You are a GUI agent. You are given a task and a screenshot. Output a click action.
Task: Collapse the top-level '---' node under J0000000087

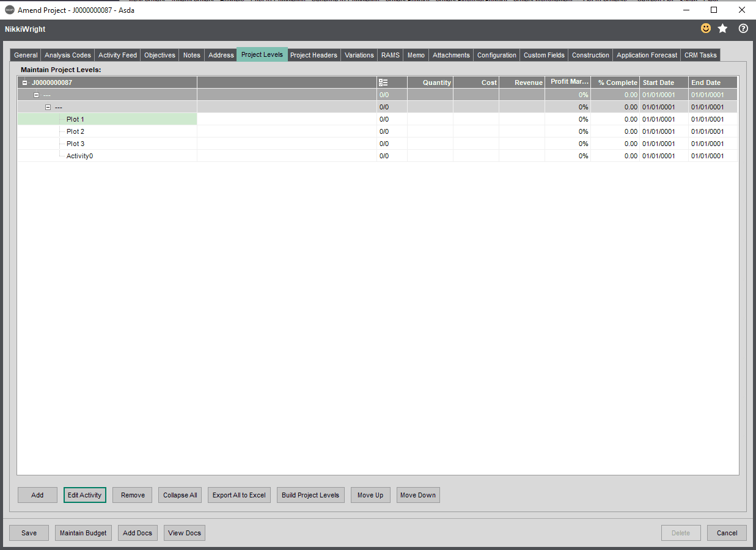pyautogui.click(x=37, y=95)
